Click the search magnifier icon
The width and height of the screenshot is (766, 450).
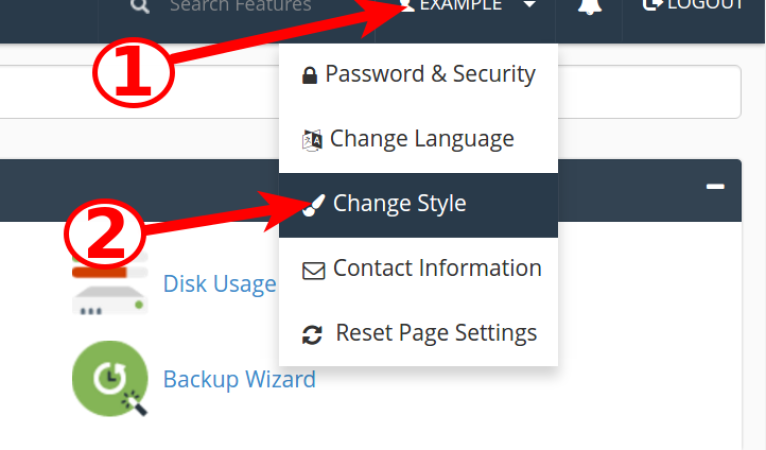tap(140, 6)
